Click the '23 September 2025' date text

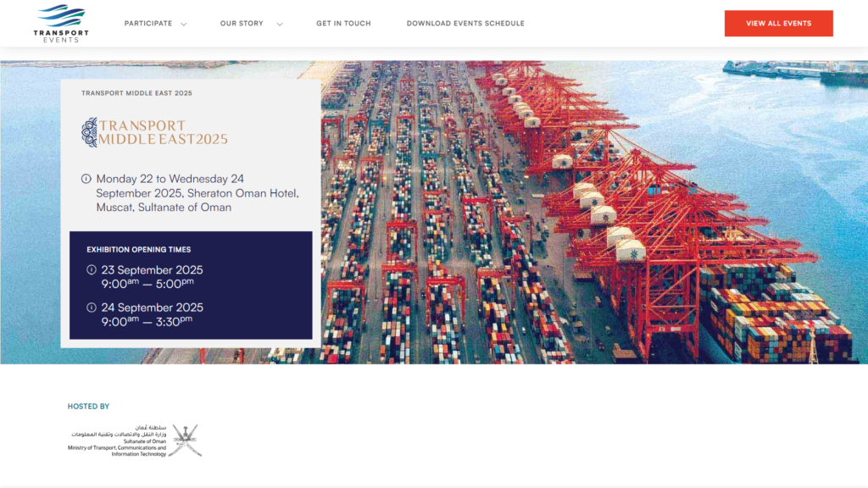pos(153,270)
